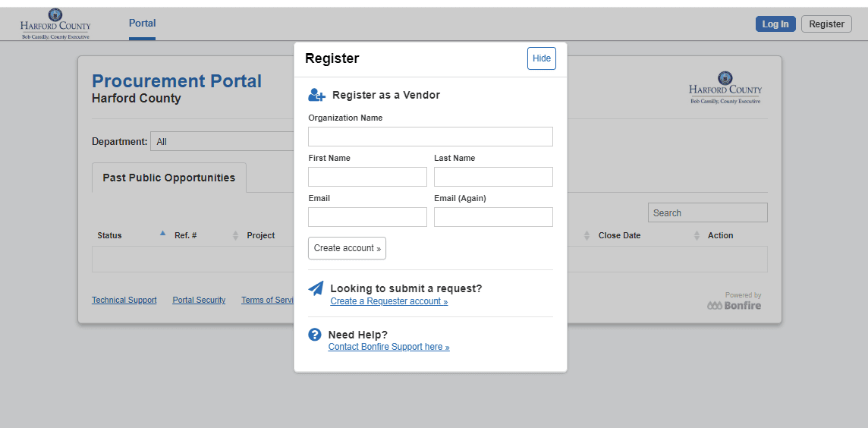Screen dimensions: 868x428
Task: Focus the Last Name field
Action: pos(493,177)
